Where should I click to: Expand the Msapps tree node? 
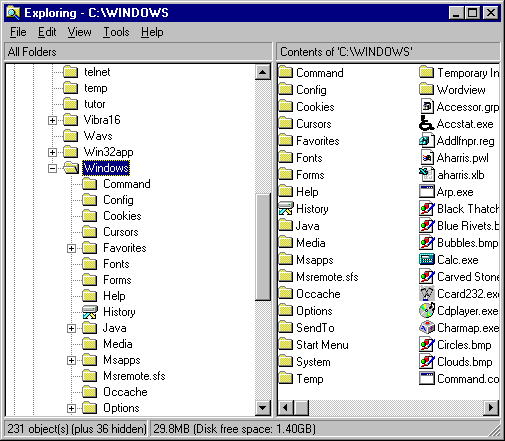pyautogui.click(x=71, y=360)
